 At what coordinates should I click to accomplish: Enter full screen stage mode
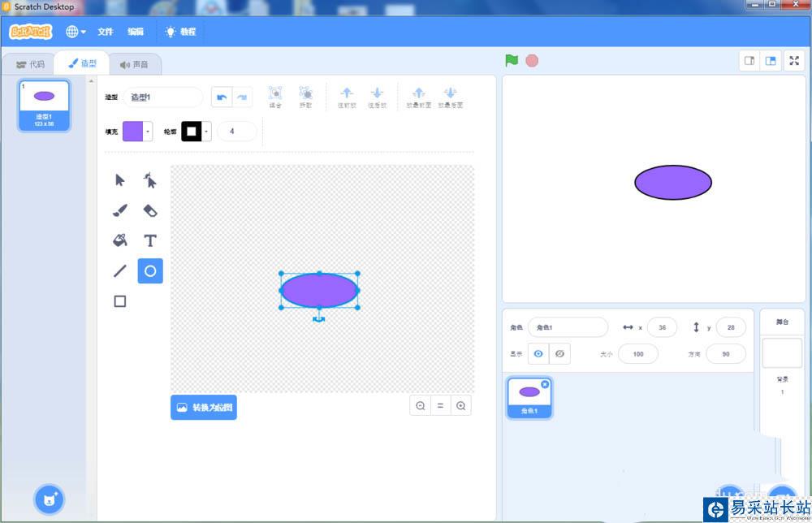tap(794, 61)
